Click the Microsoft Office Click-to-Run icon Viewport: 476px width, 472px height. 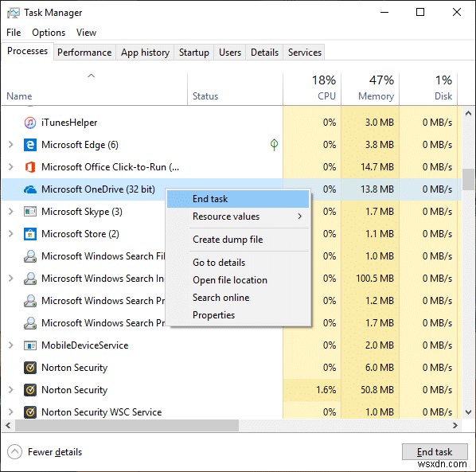pyautogui.click(x=30, y=167)
